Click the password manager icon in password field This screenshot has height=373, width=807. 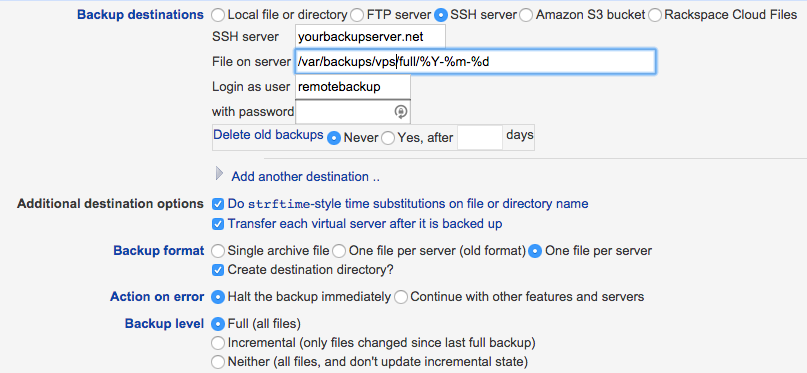coord(401,112)
